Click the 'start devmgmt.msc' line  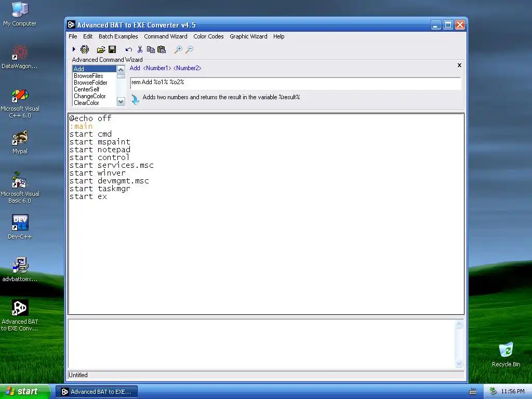(x=109, y=181)
